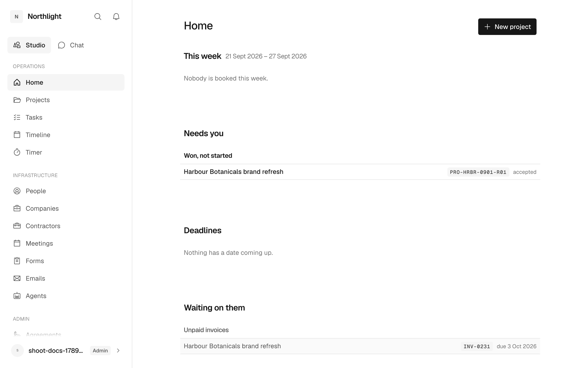
Task: Click the 'Won, not started' subheading
Action: (x=208, y=156)
